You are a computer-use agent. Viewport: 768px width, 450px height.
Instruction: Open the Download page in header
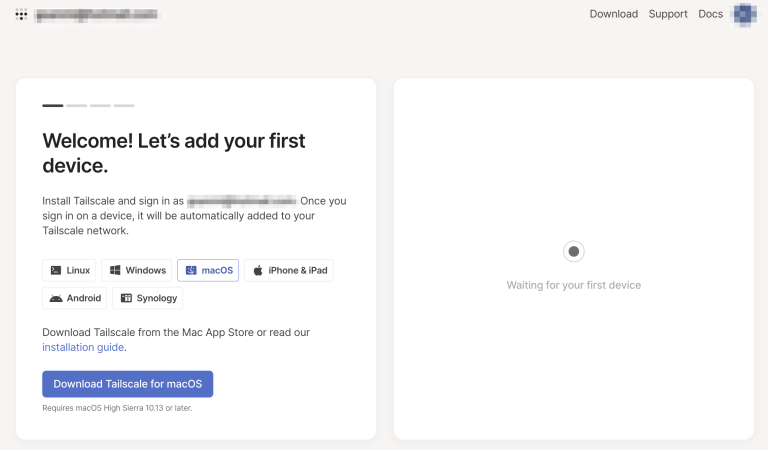[613, 14]
